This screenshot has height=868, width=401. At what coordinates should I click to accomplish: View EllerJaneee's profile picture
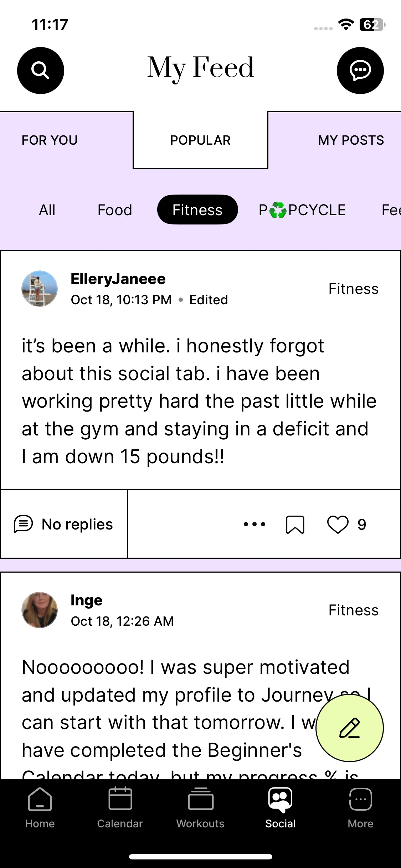[40, 289]
